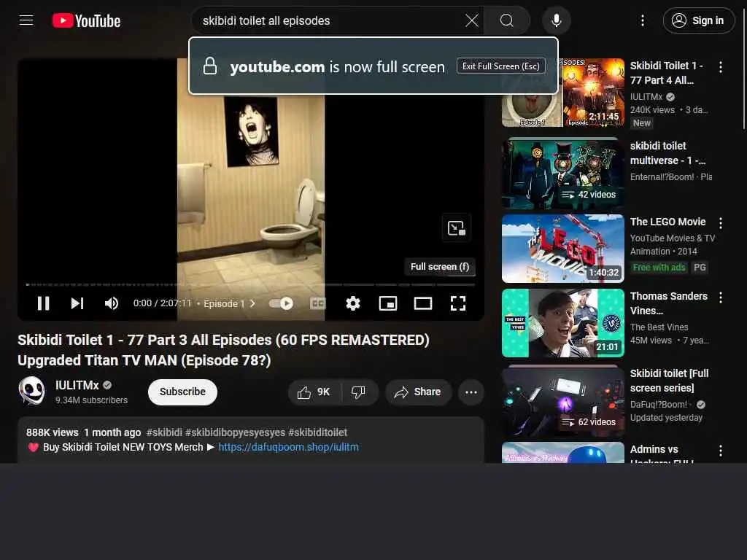This screenshot has width=747, height=560.
Task: Go to the YouTube home logo
Action: tap(86, 20)
